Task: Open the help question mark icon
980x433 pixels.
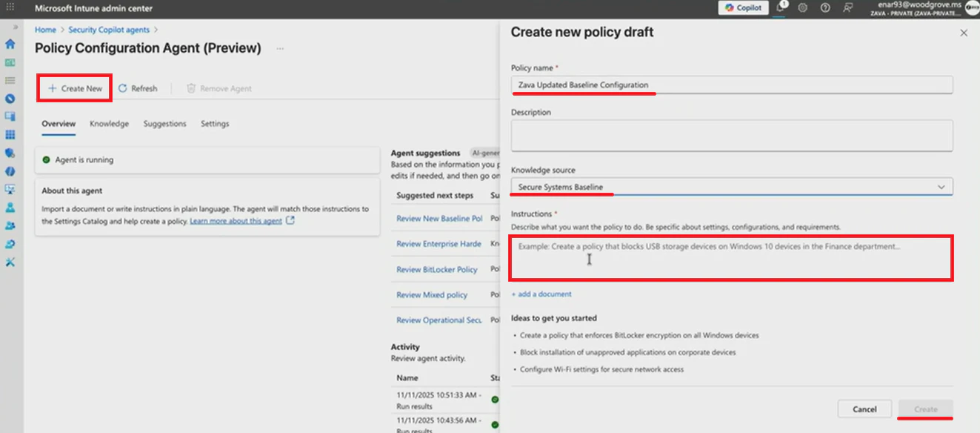Action: (x=825, y=7)
